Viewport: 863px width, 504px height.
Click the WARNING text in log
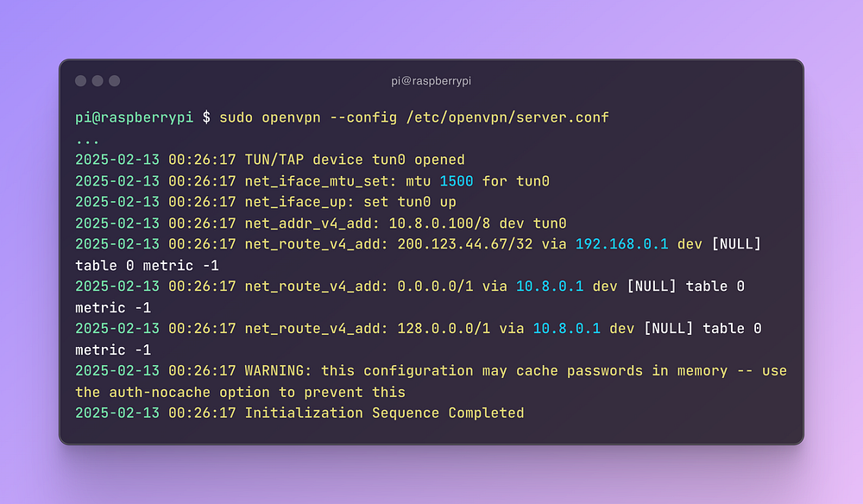click(278, 371)
